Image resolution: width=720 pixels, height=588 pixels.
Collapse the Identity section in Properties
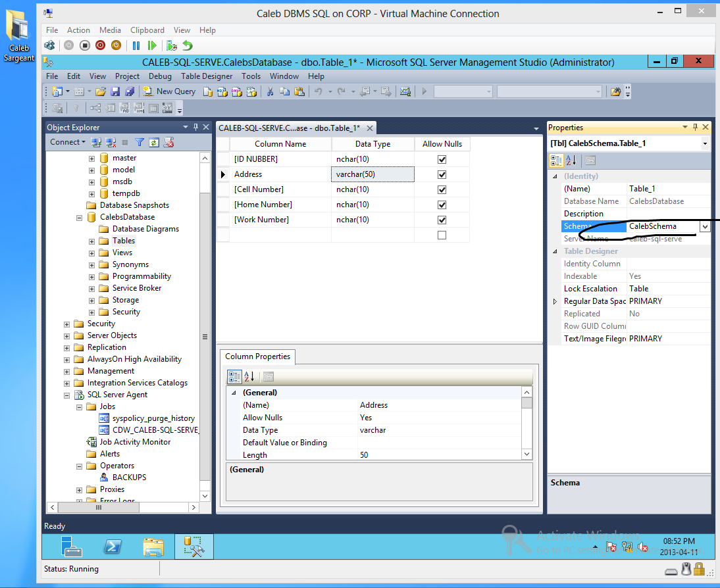point(555,176)
